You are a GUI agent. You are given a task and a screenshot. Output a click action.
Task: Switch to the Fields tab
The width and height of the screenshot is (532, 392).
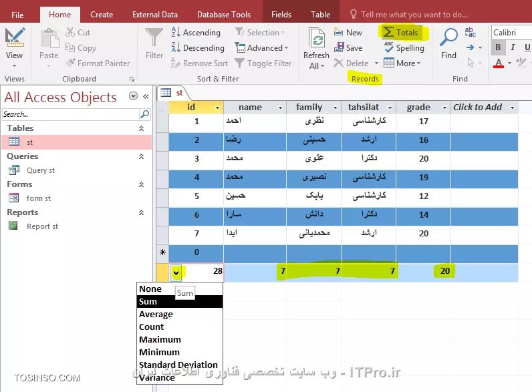(x=281, y=15)
